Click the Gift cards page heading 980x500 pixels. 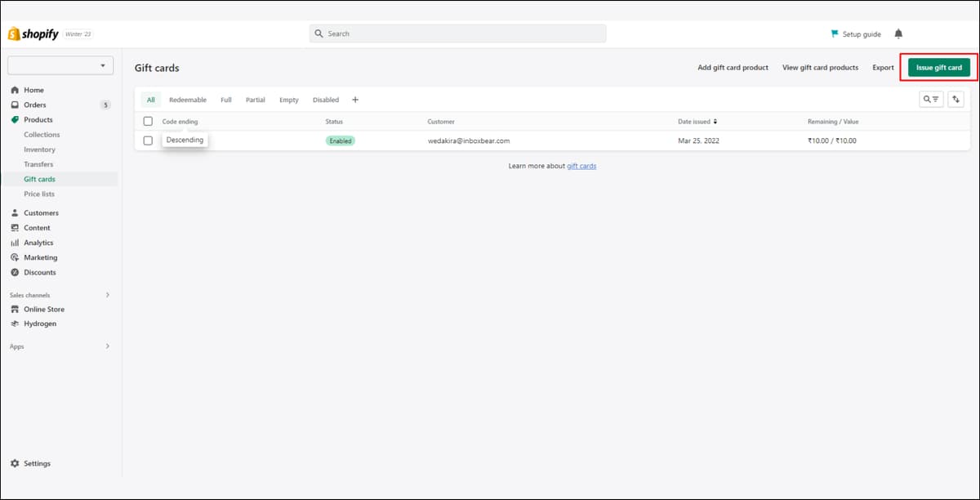pyautogui.click(x=157, y=68)
